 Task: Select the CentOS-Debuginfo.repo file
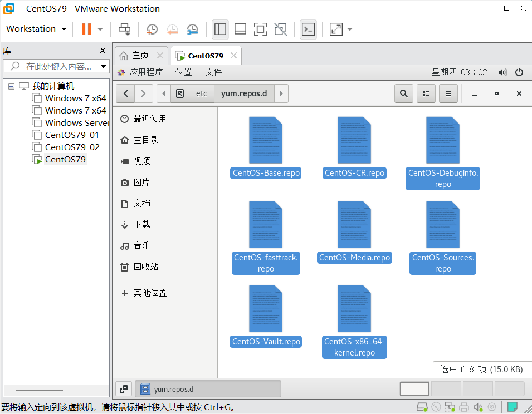pos(443,153)
